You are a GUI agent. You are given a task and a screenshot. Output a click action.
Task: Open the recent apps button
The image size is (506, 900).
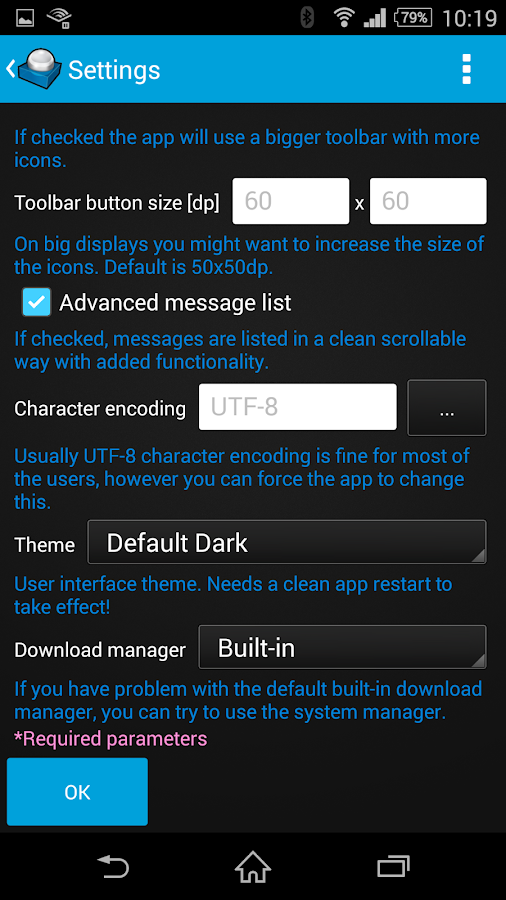(x=393, y=866)
